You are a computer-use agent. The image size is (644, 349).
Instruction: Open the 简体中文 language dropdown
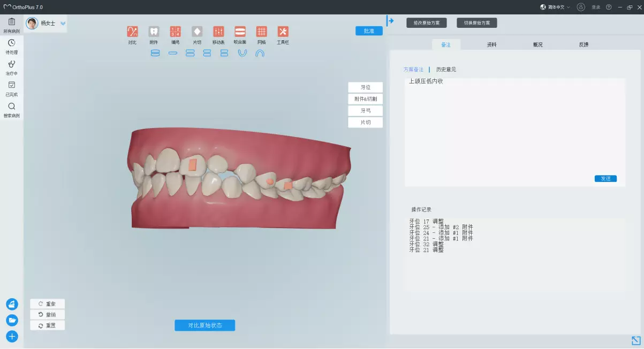tap(555, 7)
